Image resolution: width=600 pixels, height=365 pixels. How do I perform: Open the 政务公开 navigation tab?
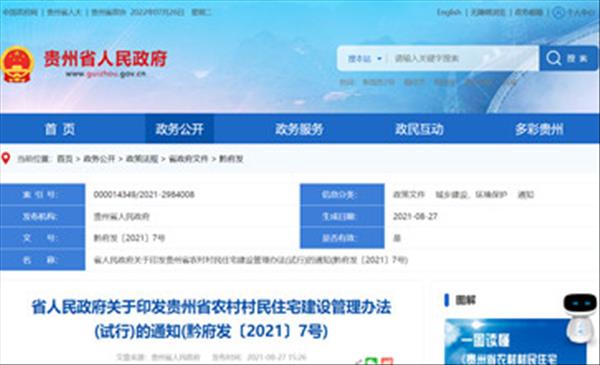point(179,129)
